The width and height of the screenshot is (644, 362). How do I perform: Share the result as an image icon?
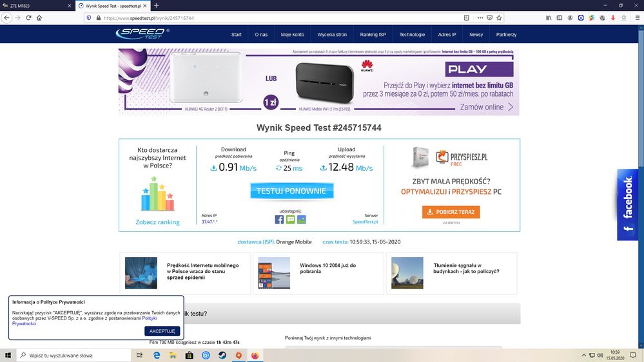pos(302,220)
